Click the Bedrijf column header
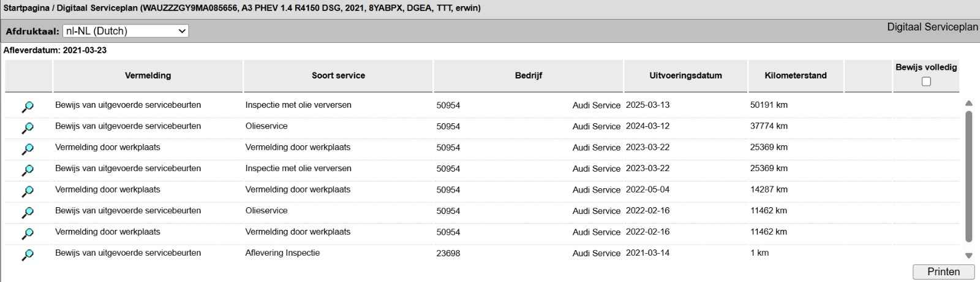The image size is (980, 282). (528, 75)
